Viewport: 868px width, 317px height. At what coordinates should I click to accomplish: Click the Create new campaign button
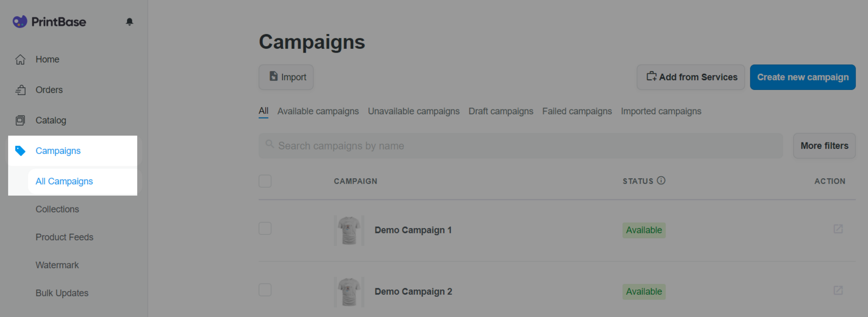[803, 77]
